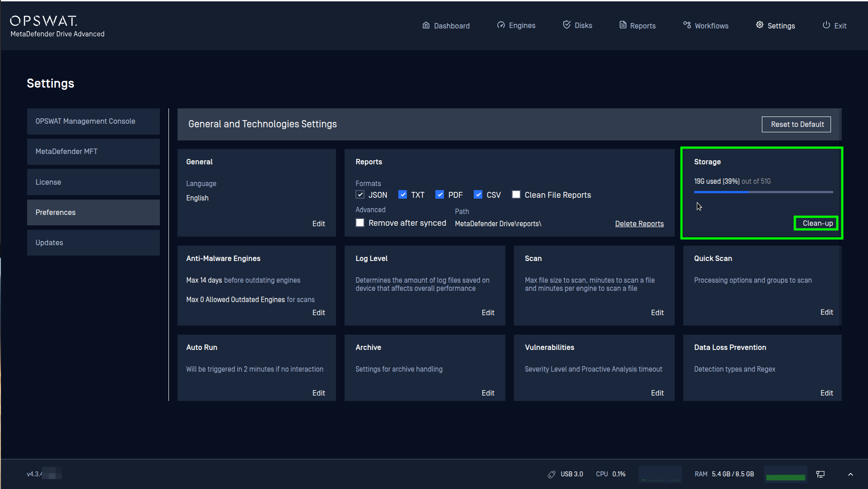Screen dimensions: 868x489
Task: Click the Exit power icon
Action: pos(826,25)
